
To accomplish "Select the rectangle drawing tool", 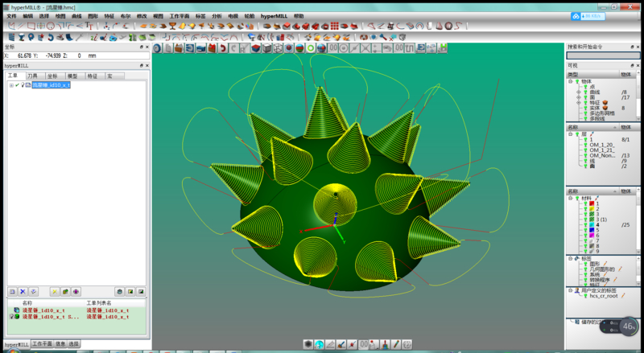I will click(31, 26).
